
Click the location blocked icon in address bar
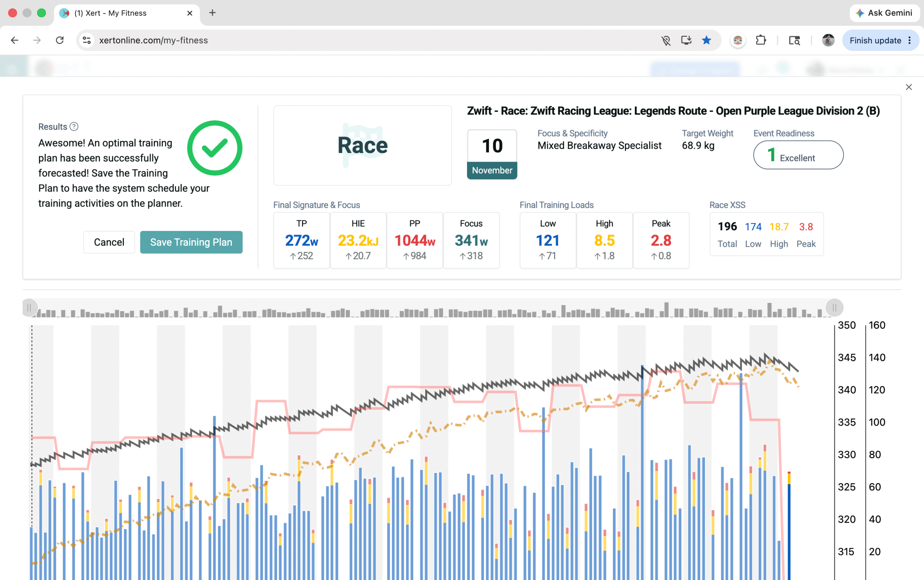pyautogui.click(x=666, y=40)
